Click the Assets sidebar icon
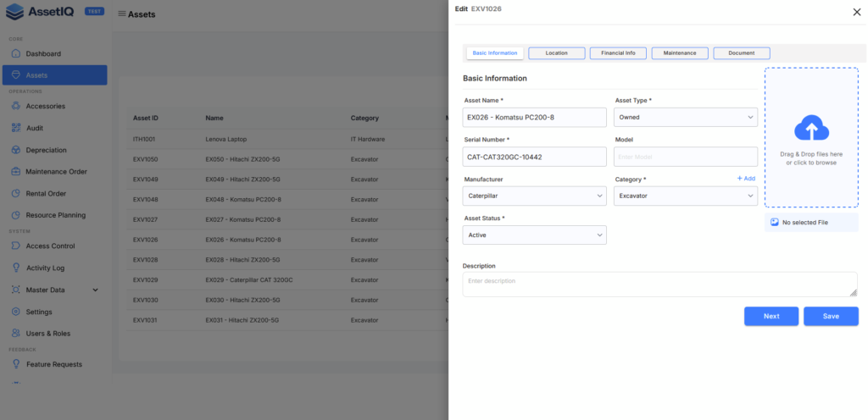Screen dimensions: 868x420 pyautogui.click(x=16, y=75)
